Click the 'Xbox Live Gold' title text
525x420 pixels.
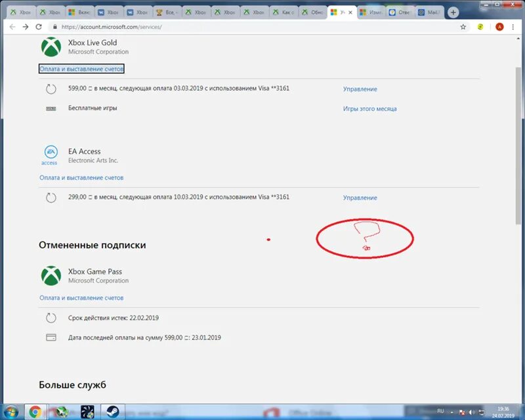(93, 43)
